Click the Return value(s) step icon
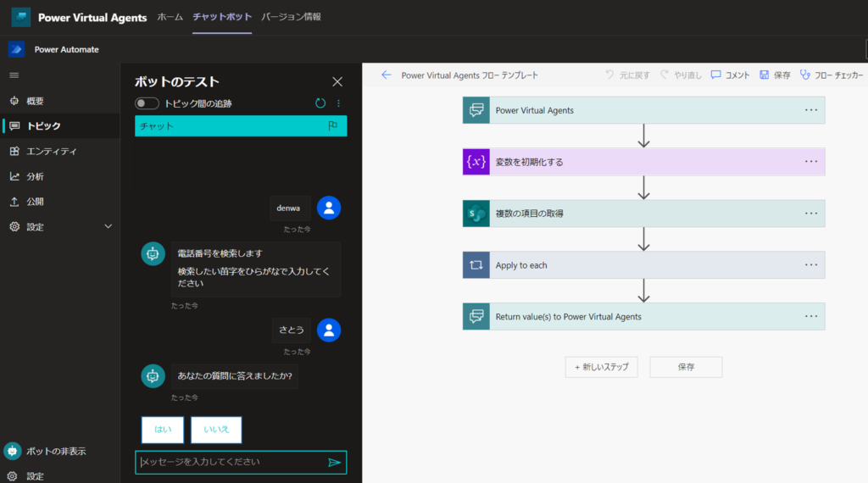The width and height of the screenshot is (868, 483). pos(476,316)
